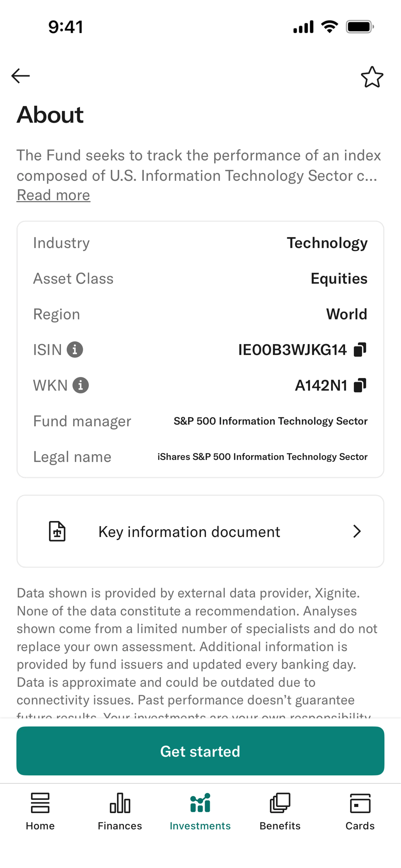Click the Fund manager value text
Viewport: 401px width, 868px height.
point(270,421)
